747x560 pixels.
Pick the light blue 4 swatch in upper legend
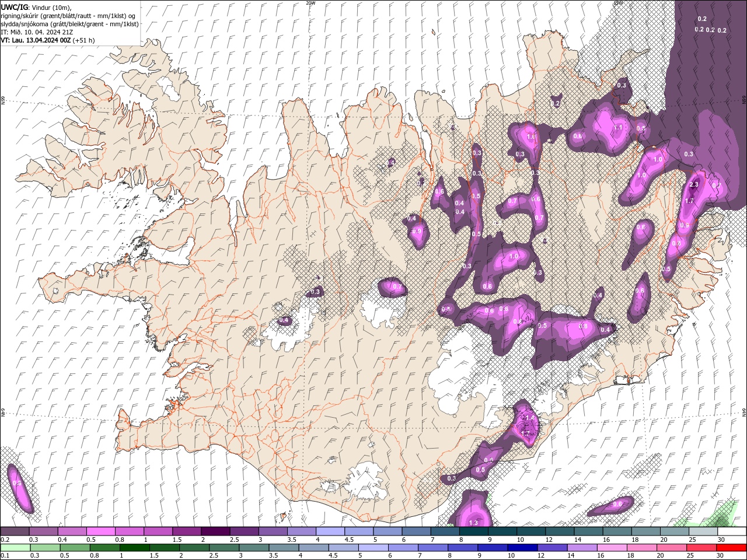pyautogui.click(x=330, y=531)
